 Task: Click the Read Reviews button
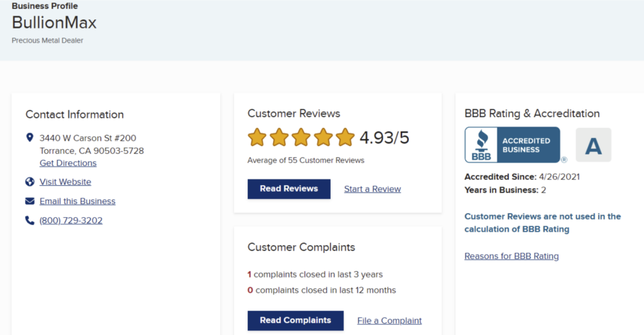coord(289,189)
